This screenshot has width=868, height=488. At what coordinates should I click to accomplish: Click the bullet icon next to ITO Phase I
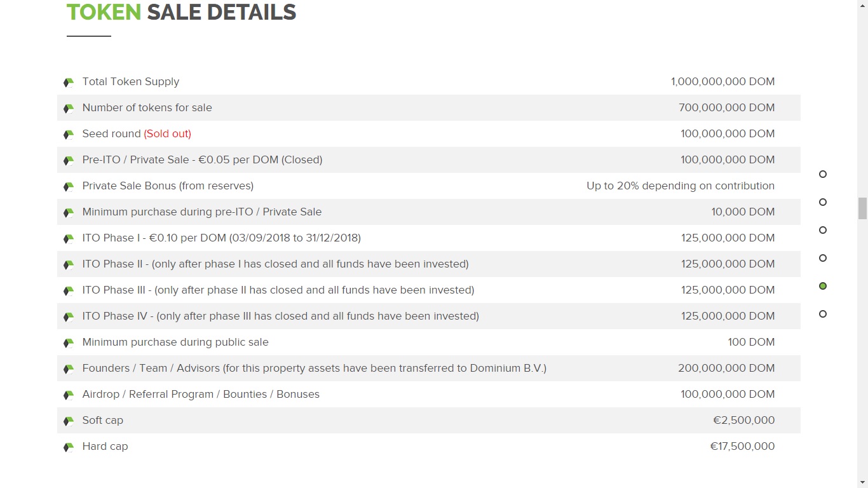click(x=69, y=239)
